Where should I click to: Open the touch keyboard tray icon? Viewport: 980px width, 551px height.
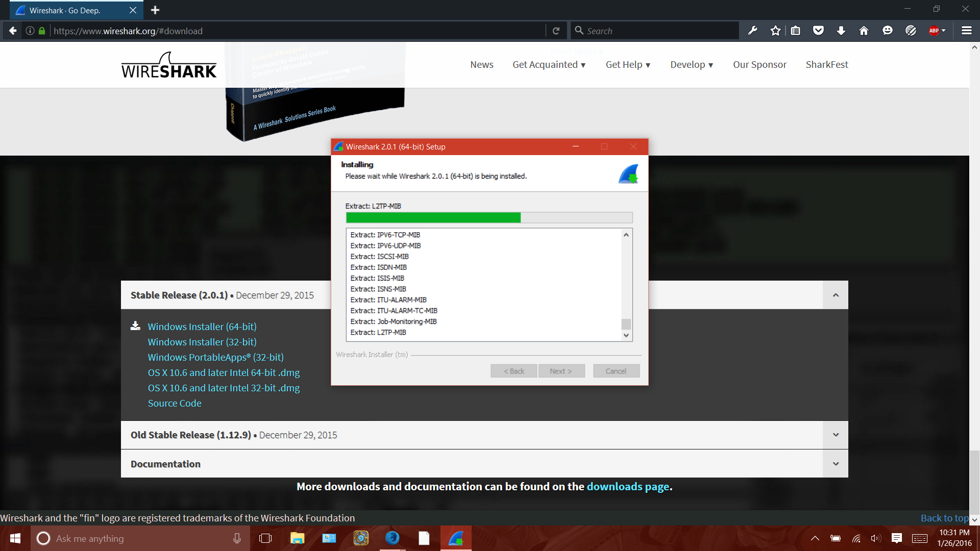coord(920,538)
